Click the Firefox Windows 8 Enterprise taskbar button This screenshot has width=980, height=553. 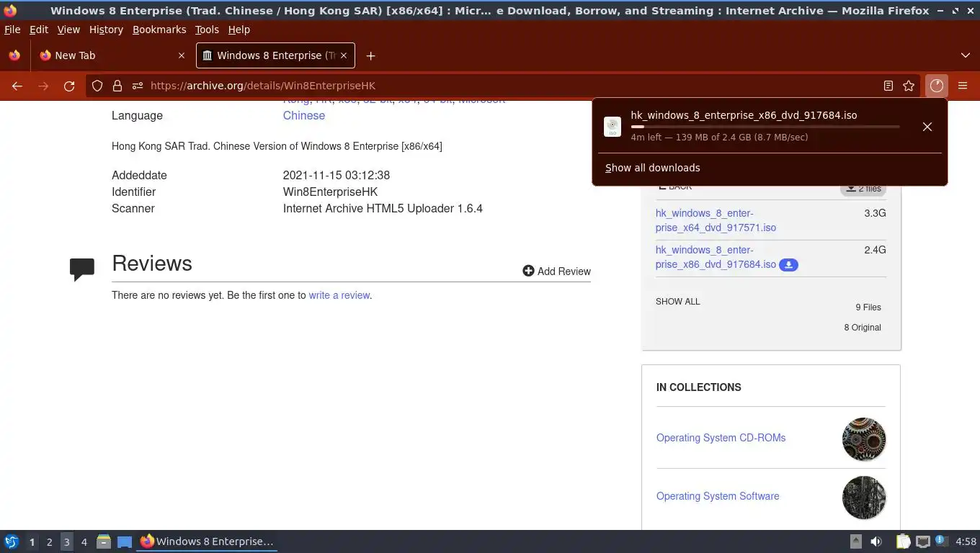[x=207, y=541]
